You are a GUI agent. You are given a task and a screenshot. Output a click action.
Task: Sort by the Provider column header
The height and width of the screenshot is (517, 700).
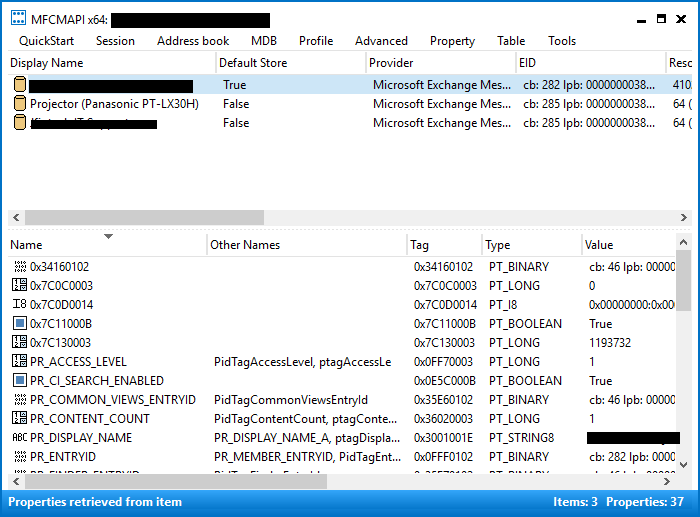(441, 63)
